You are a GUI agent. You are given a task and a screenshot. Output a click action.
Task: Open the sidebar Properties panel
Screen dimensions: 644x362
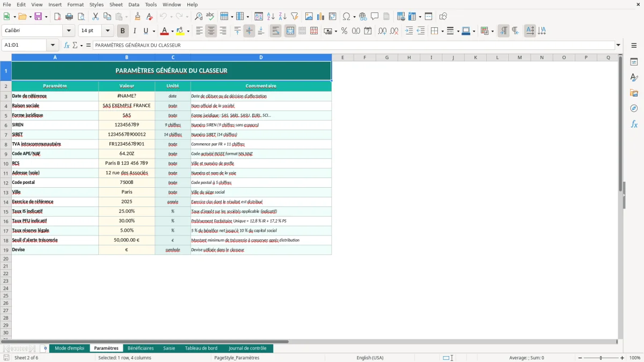(634, 62)
